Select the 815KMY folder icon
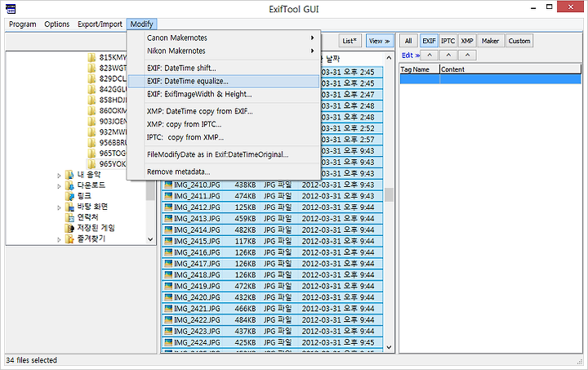 point(91,58)
